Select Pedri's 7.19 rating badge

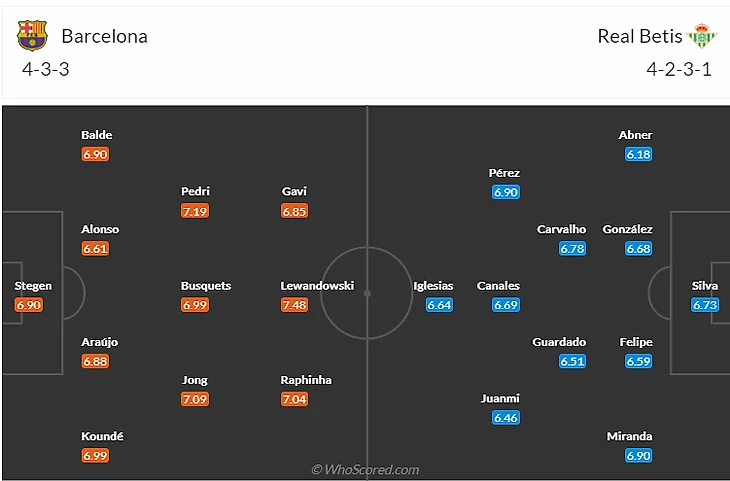point(195,211)
